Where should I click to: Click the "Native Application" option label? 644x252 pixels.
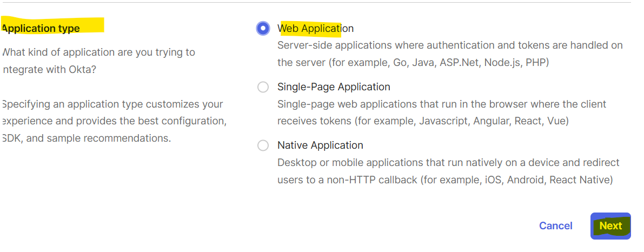(x=320, y=145)
